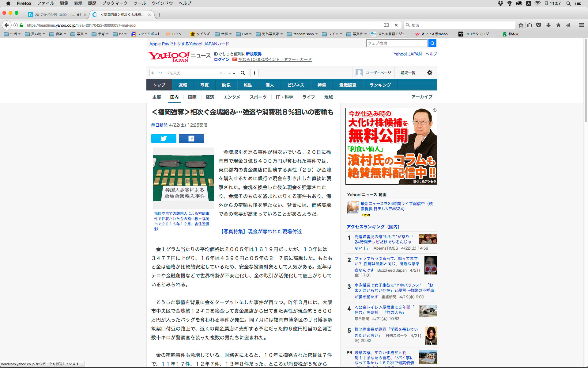Select the 経済 news category
Screen dimensions: 588x368
pos(210,97)
